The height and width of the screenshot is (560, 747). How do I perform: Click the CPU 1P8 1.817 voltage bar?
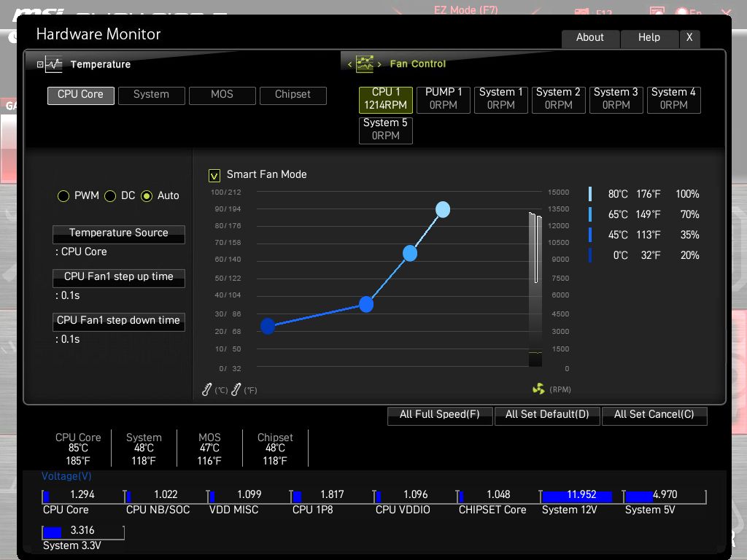[332, 496]
